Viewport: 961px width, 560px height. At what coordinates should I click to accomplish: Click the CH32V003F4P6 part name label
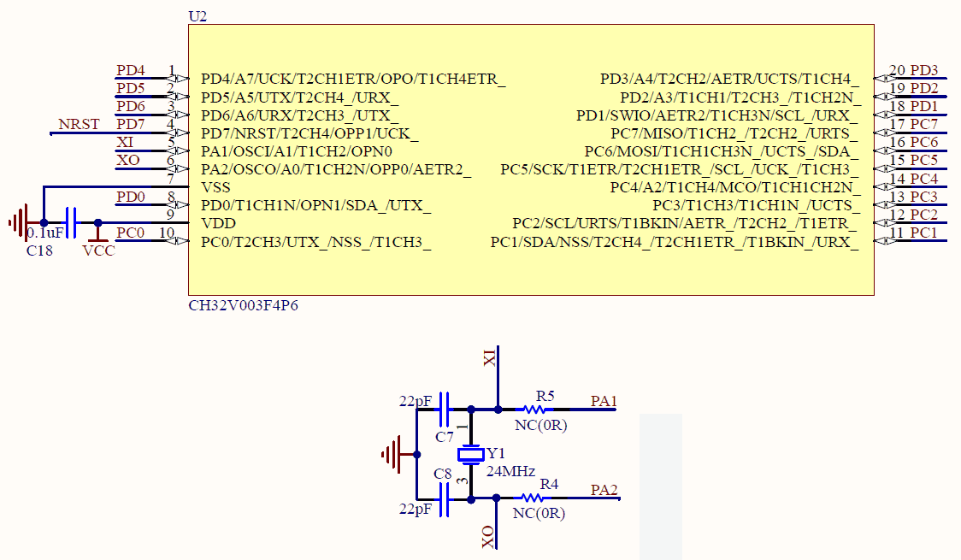coord(244,305)
